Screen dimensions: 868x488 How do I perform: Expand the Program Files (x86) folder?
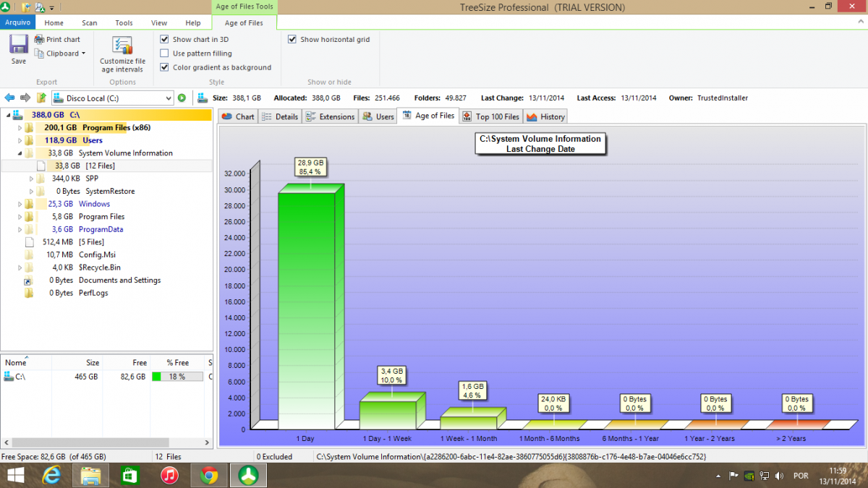tap(20, 128)
